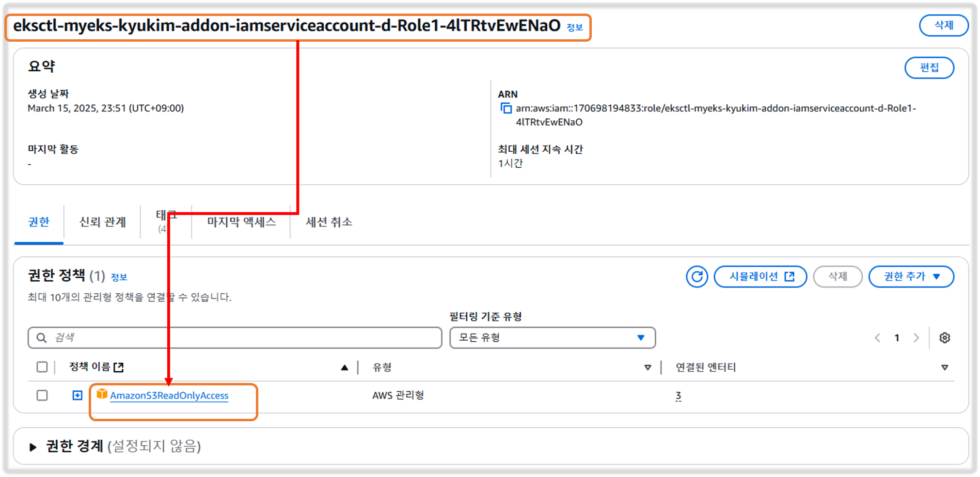Go to next page of policies
Viewport: 980px width, 477px height.
916,338
